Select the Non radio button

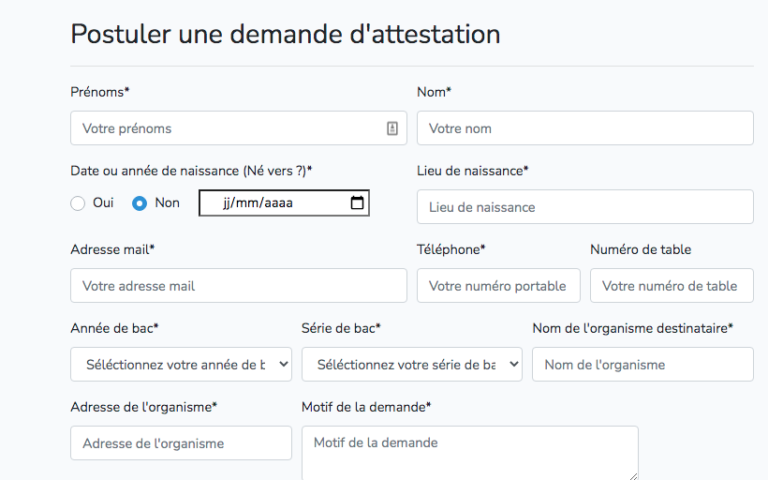140,203
